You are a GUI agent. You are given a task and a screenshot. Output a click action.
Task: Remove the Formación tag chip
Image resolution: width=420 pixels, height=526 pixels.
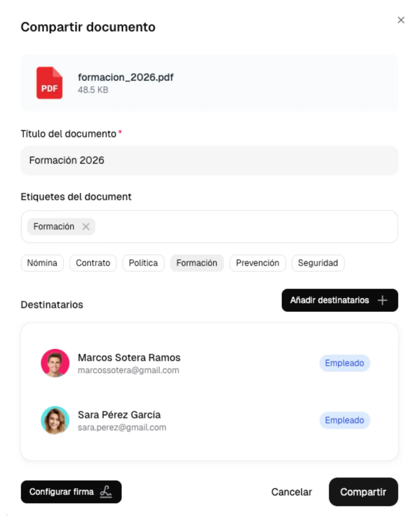[x=86, y=226]
